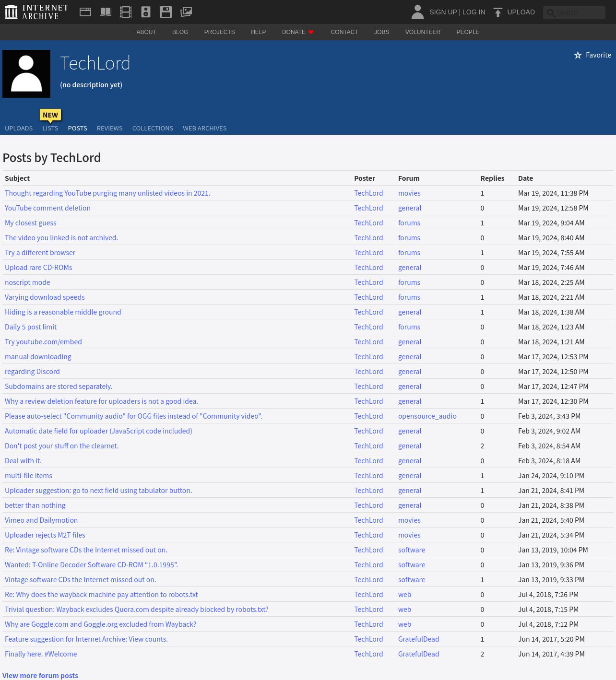Open the PROJECTS menu item

[x=219, y=32]
